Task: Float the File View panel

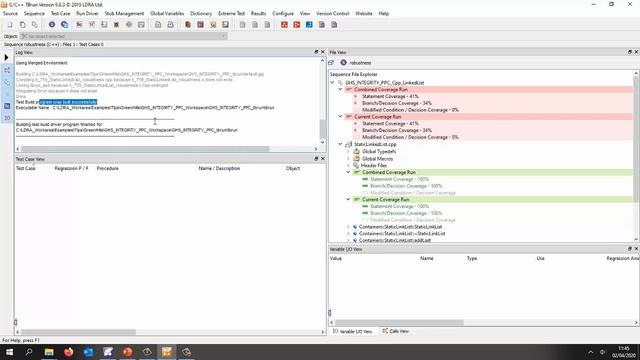Action: 629,52
